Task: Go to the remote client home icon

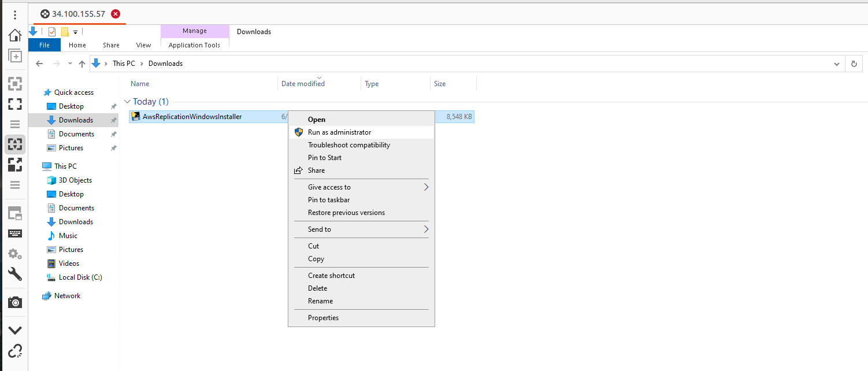Action: tap(15, 35)
